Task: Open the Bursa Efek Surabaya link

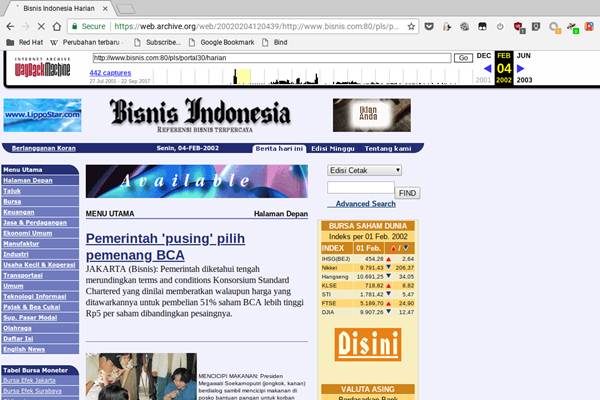Action: [x=32, y=391]
